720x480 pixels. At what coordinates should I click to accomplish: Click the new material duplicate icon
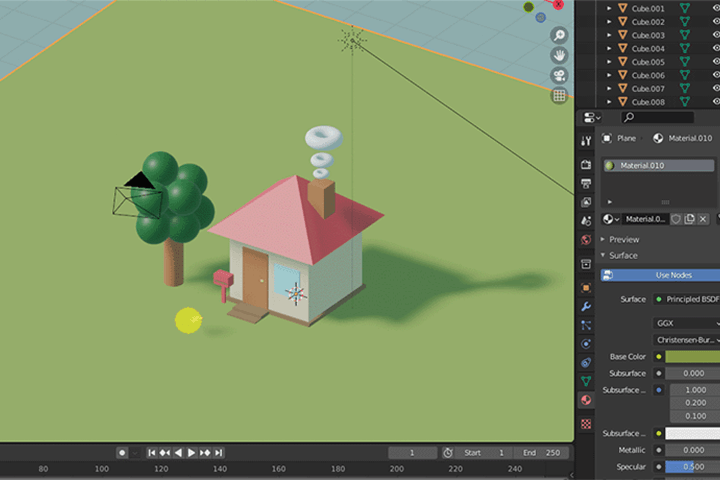690,219
